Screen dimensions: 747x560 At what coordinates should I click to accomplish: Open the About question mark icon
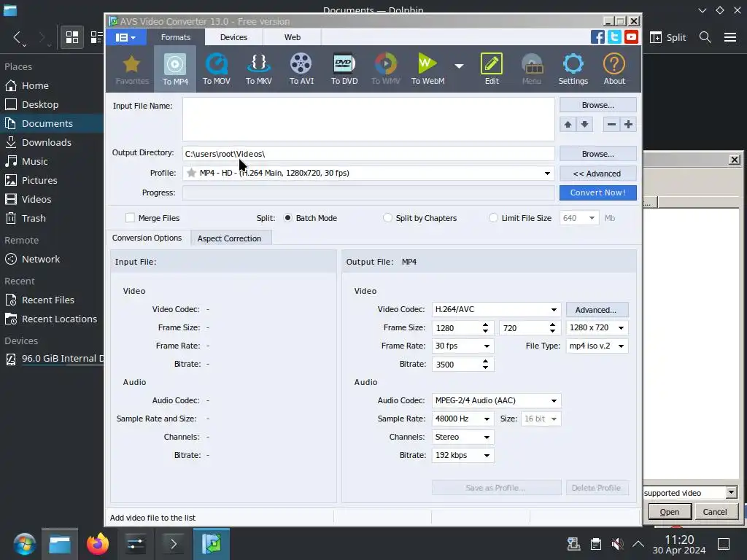pyautogui.click(x=614, y=69)
